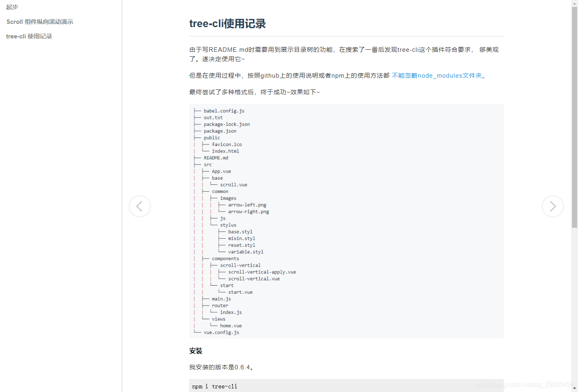Click scroll-vertical.vue in the tree
Image resolution: width=578 pixels, height=392 pixels.
(x=254, y=279)
